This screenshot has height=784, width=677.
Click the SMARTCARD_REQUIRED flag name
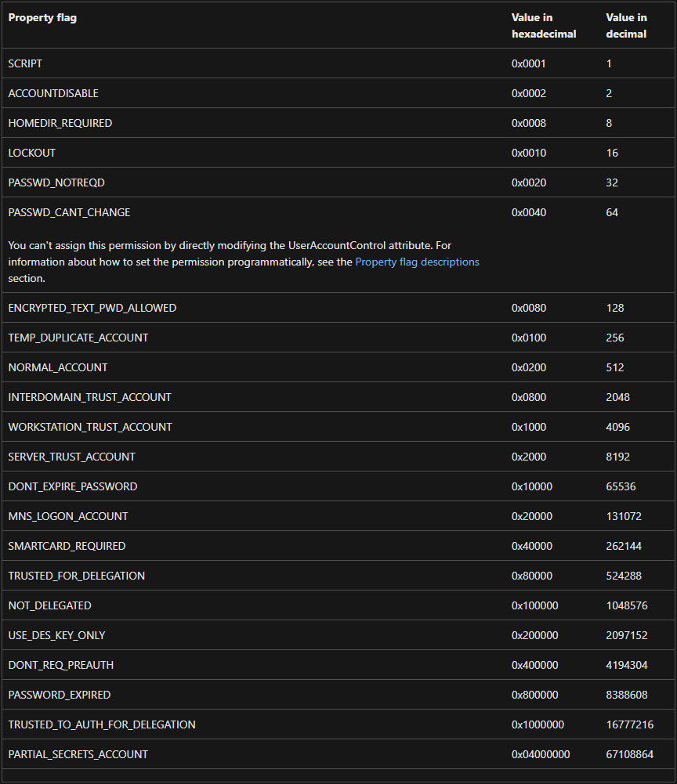click(67, 546)
